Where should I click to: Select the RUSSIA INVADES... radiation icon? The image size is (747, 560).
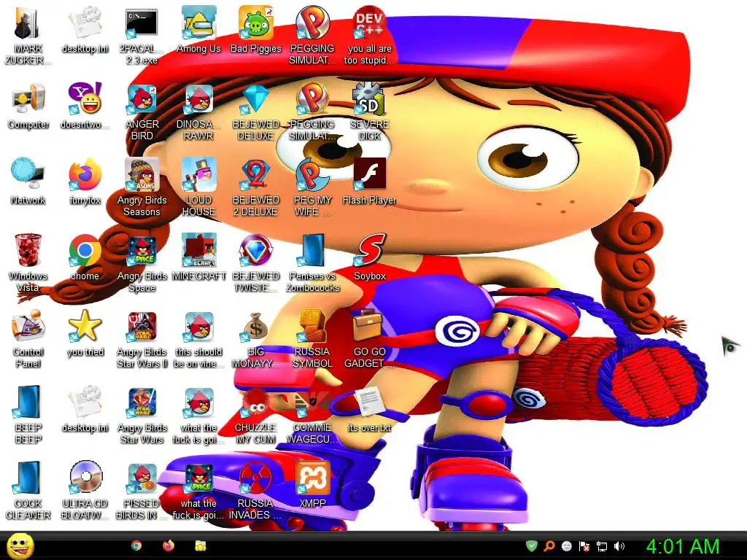255,490
